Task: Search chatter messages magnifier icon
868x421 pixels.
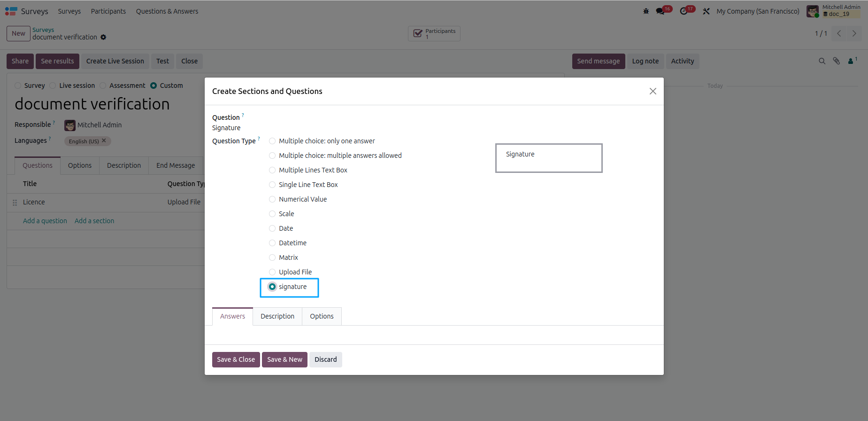Action: point(822,61)
